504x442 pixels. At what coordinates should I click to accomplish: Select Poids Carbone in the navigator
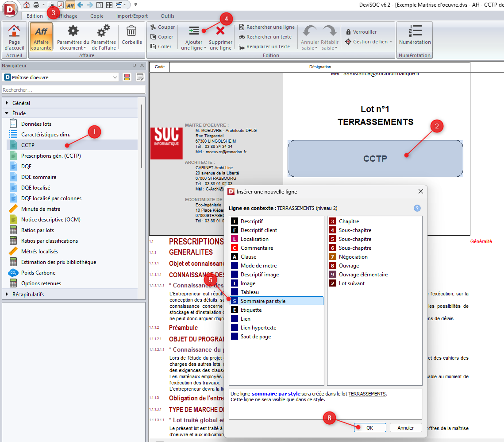click(38, 273)
